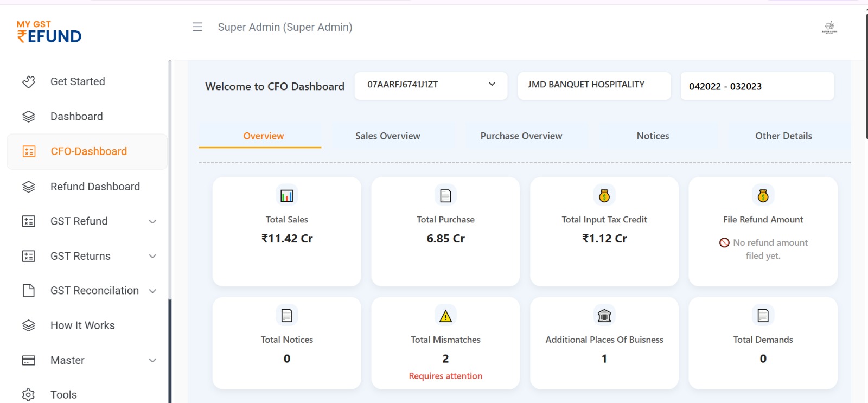Click the Tools gear icon
This screenshot has width=868, height=403.
pyautogui.click(x=29, y=395)
